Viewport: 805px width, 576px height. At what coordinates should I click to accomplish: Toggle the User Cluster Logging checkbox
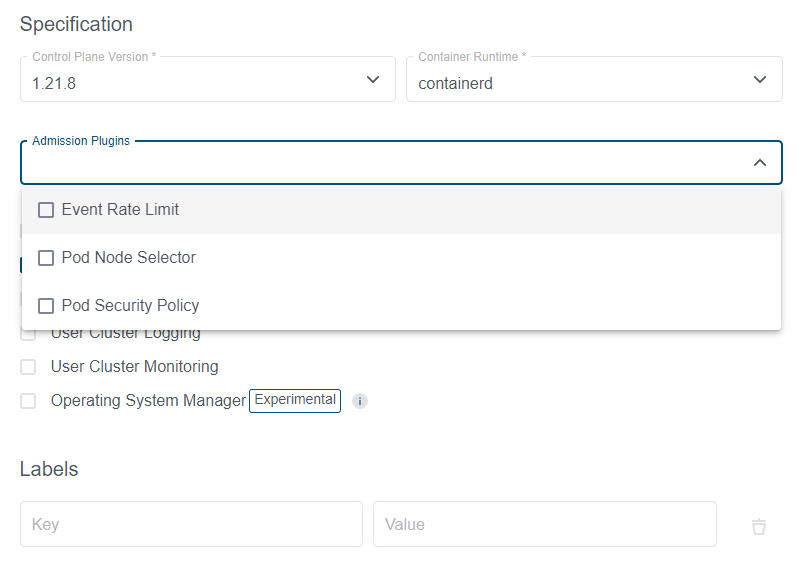click(x=27, y=334)
